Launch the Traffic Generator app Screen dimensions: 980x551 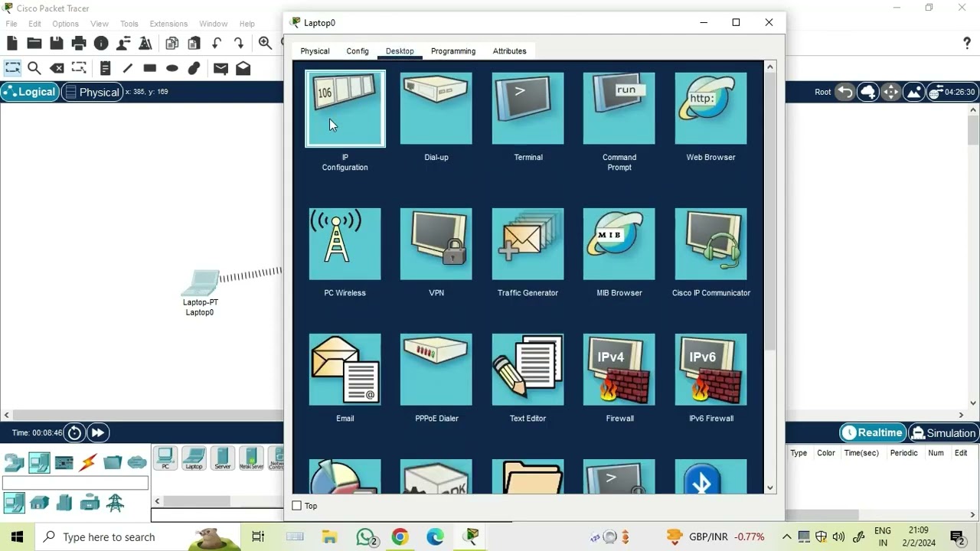pos(528,244)
